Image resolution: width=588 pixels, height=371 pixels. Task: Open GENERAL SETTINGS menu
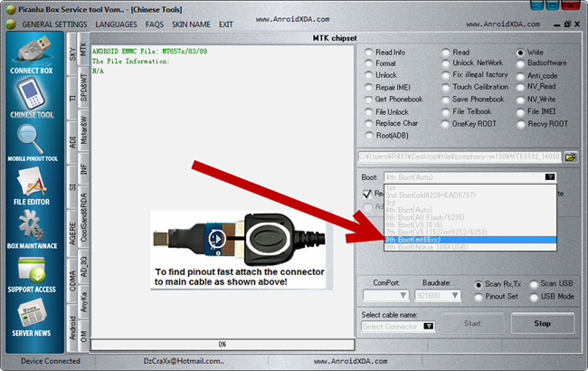[54, 24]
